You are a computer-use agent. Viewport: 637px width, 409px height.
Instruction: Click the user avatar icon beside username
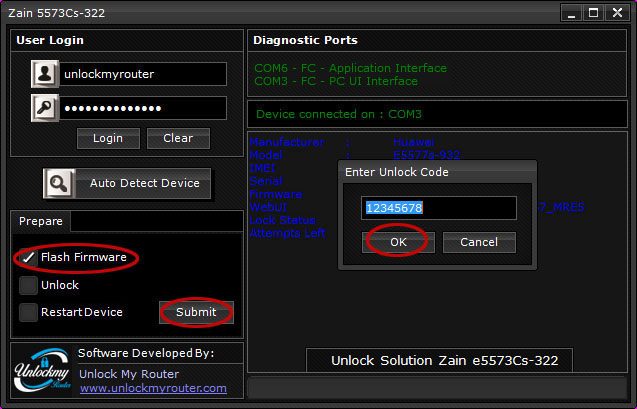point(45,74)
